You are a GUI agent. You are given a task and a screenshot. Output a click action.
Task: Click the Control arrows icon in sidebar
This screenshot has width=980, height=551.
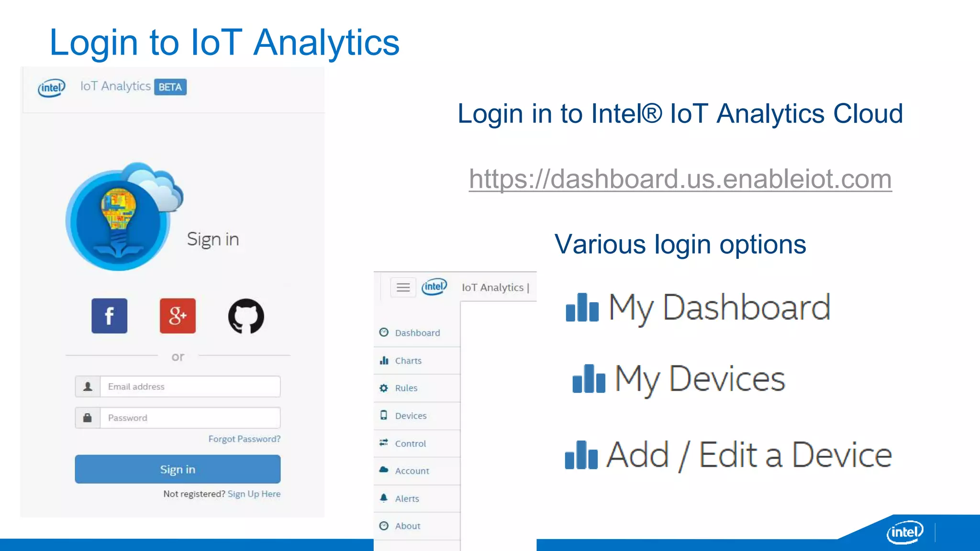point(384,443)
